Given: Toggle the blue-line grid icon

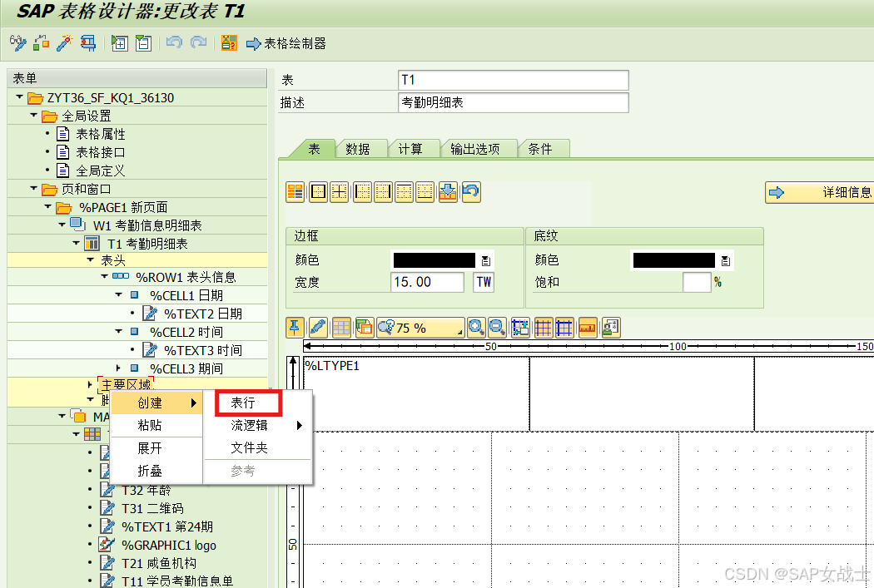Looking at the screenshot, I should (x=564, y=328).
